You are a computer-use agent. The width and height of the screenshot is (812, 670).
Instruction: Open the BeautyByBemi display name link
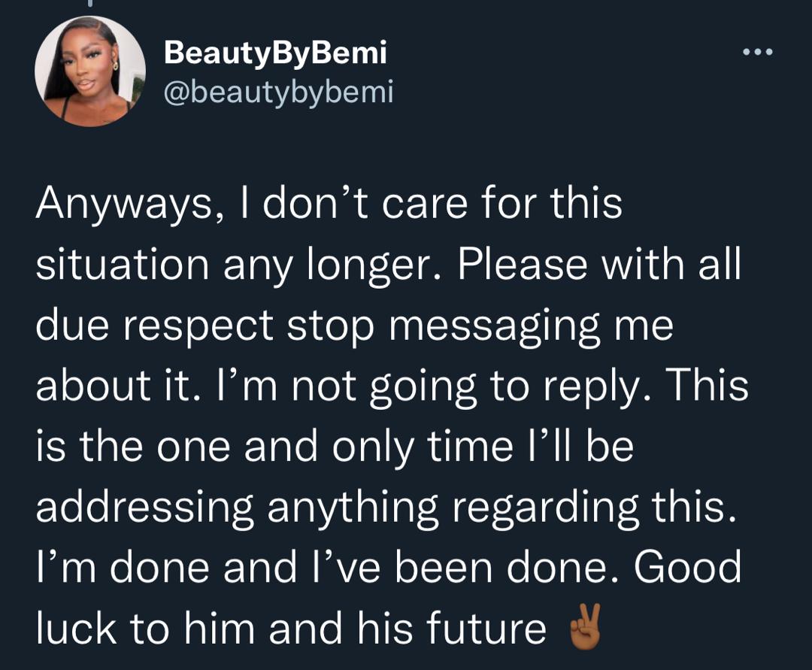pyautogui.click(x=275, y=53)
